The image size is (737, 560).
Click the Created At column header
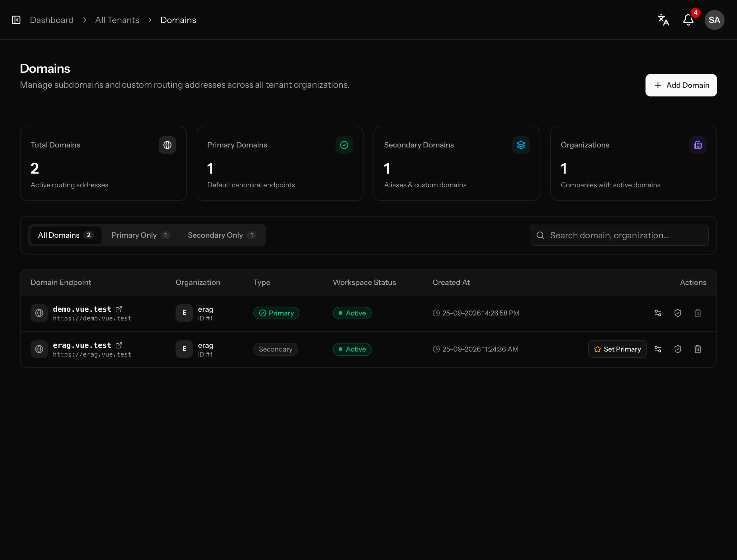coord(451,282)
